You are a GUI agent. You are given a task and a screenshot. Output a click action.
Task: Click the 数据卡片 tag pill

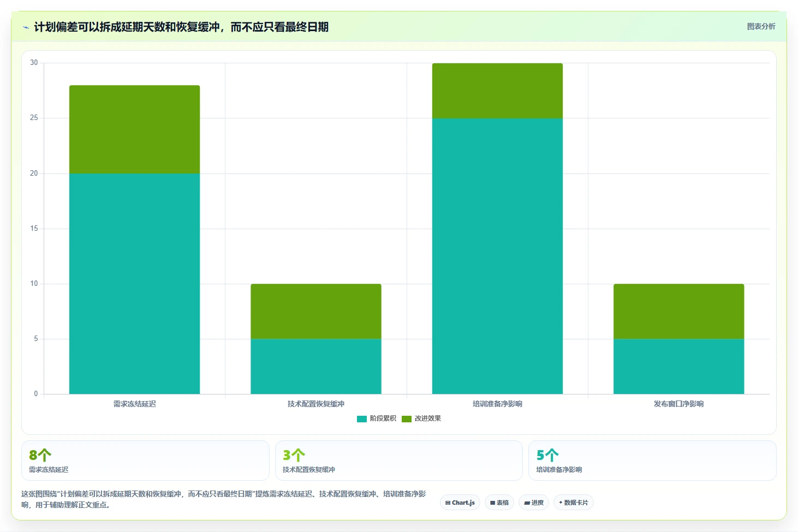point(574,503)
